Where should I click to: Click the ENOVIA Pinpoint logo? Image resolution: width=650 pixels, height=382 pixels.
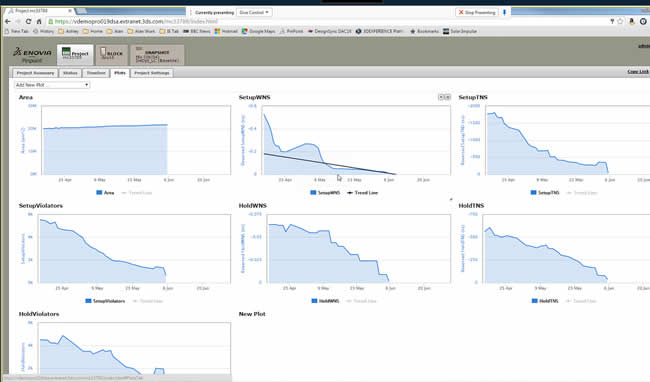click(32, 55)
